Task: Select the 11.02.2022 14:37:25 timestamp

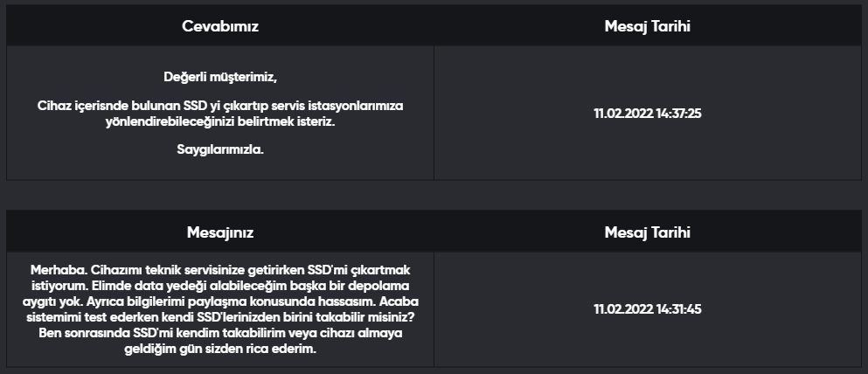Action: pos(648,113)
